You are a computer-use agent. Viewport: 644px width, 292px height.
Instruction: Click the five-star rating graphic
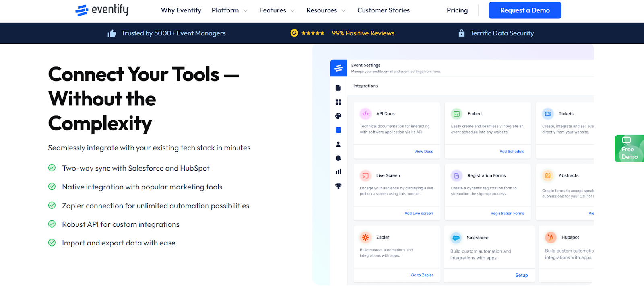coord(313,33)
